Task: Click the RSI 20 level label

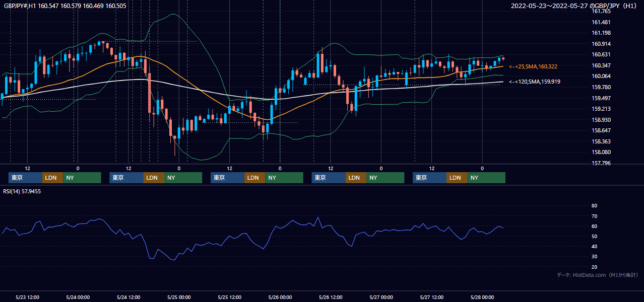Action: tap(594, 267)
